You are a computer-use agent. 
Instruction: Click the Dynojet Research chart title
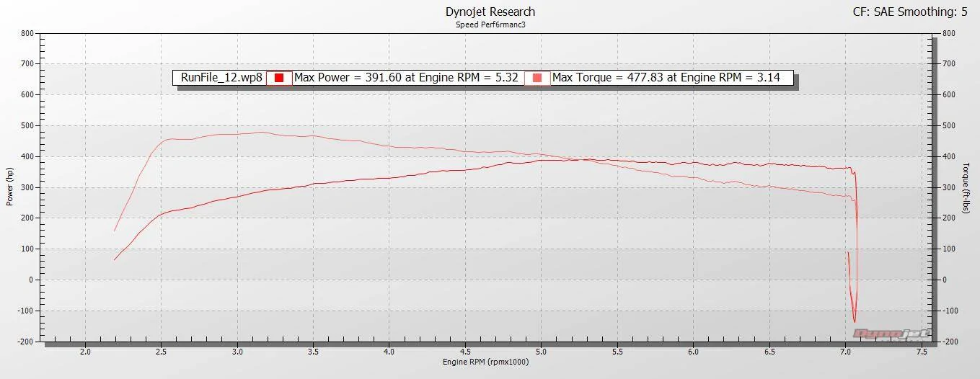(490, 12)
